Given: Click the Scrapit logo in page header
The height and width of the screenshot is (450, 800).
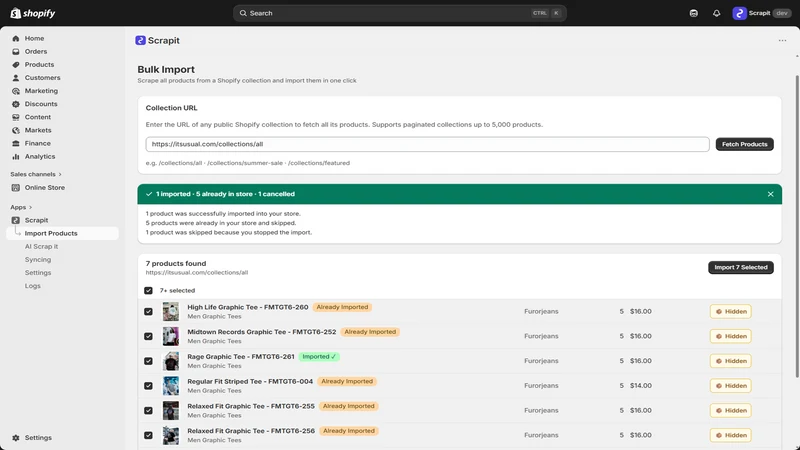Looking at the screenshot, I should tap(140, 40).
